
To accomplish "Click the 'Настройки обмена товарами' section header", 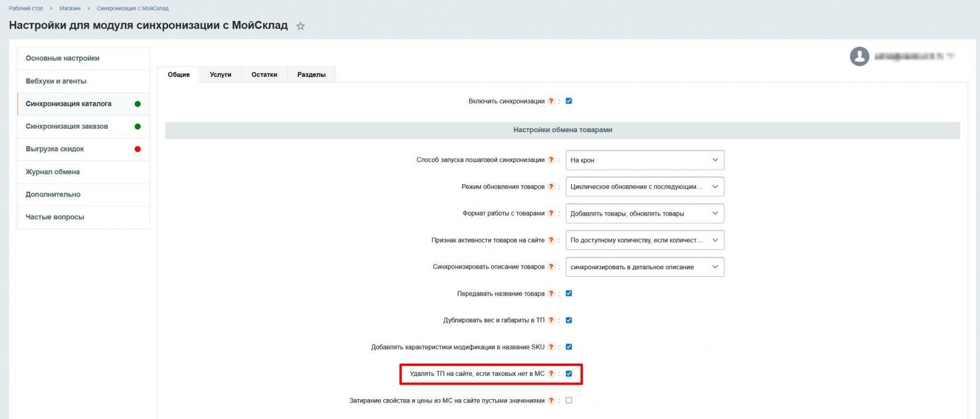I will pos(562,130).
